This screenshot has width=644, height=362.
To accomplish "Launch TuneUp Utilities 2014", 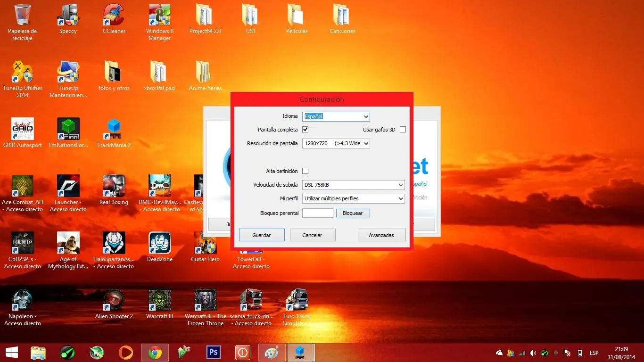I will click(23, 79).
